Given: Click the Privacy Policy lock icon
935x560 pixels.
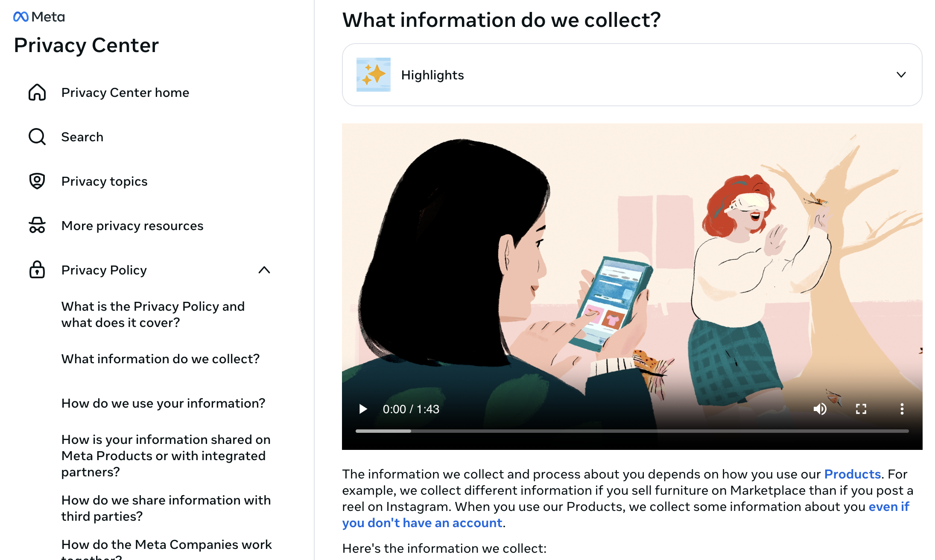Looking at the screenshot, I should 37,270.
